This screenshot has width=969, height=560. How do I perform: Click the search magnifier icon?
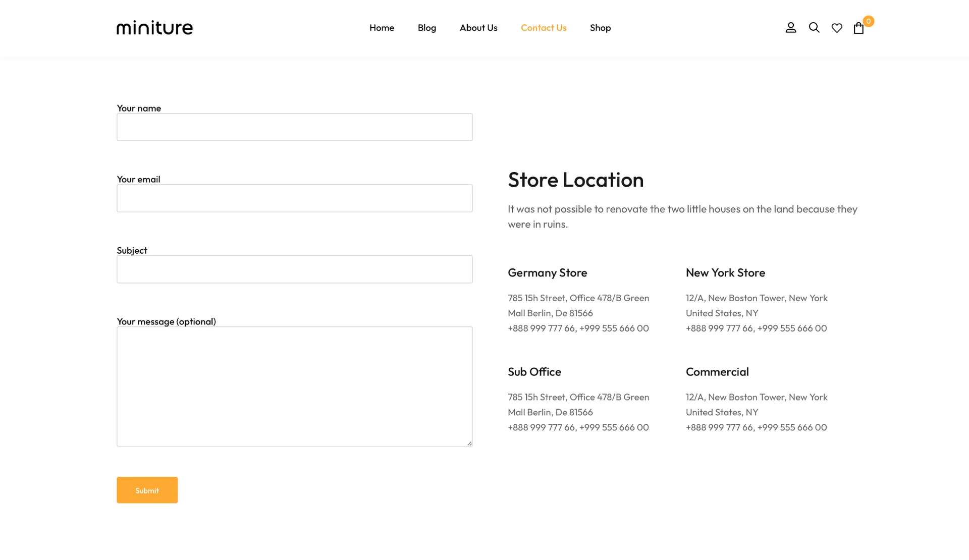coord(814,28)
